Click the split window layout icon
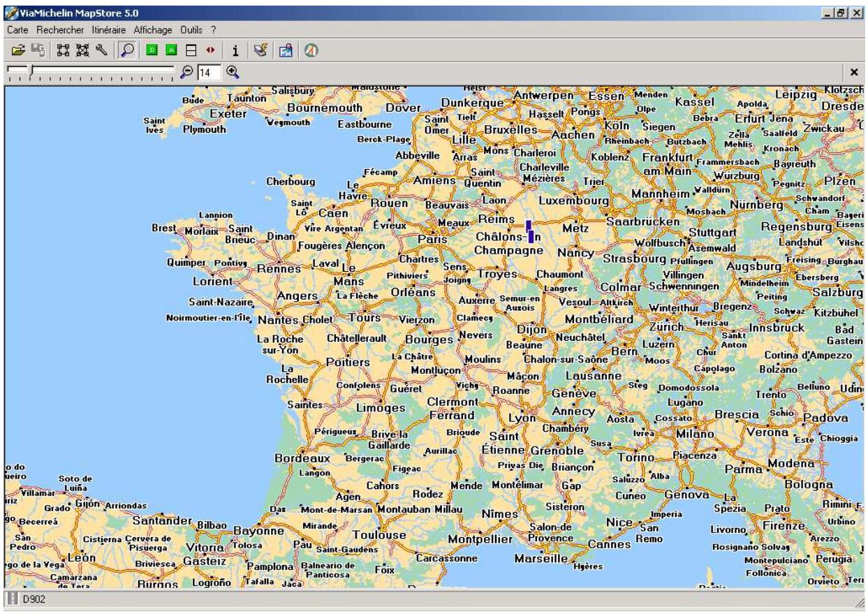868x612 pixels. [190, 50]
